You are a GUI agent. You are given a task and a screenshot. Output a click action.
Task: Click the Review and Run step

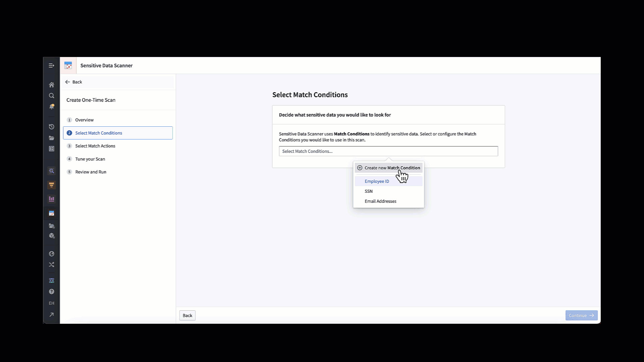pyautogui.click(x=91, y=172)
